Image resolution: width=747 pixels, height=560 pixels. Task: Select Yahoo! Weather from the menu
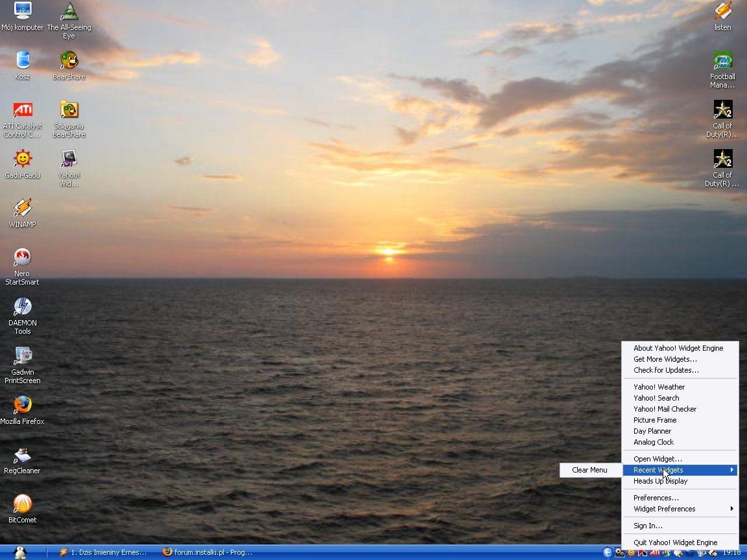[x=659, y=387]
